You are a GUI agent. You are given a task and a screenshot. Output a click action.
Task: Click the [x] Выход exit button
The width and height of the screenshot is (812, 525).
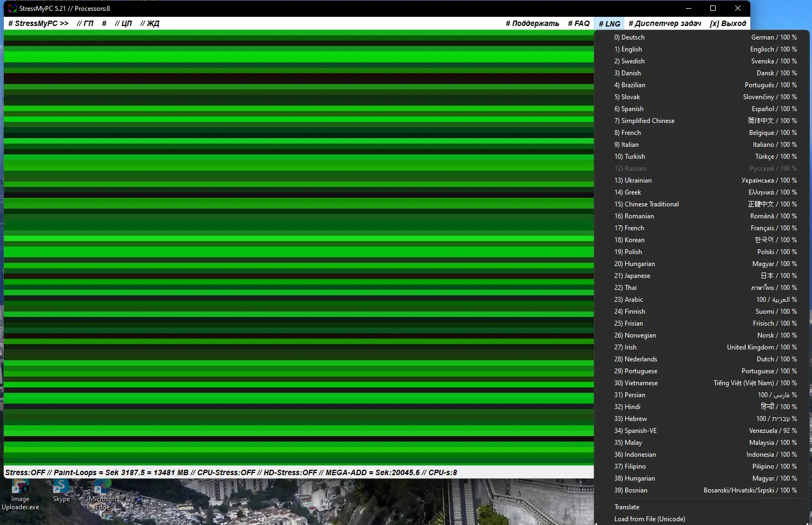728,23
